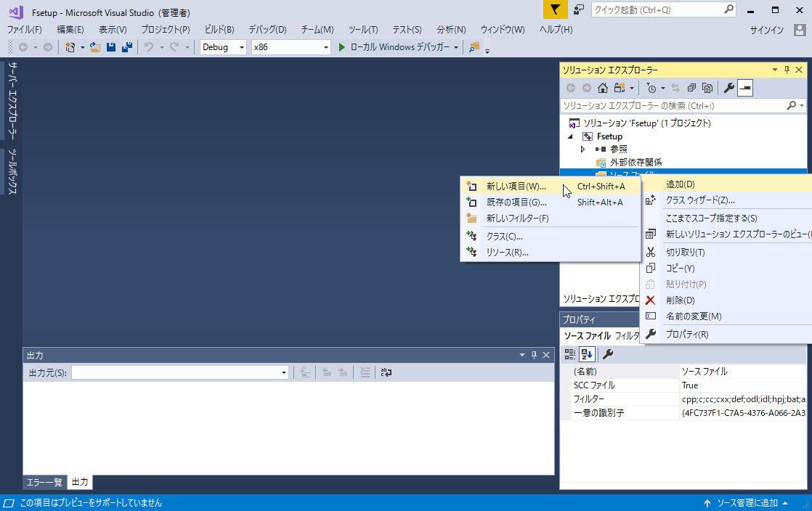Open Solution Explorer window options dropdown arrow
The width and height of the screenshot is (812, 511).
click(x=775, y=70)
